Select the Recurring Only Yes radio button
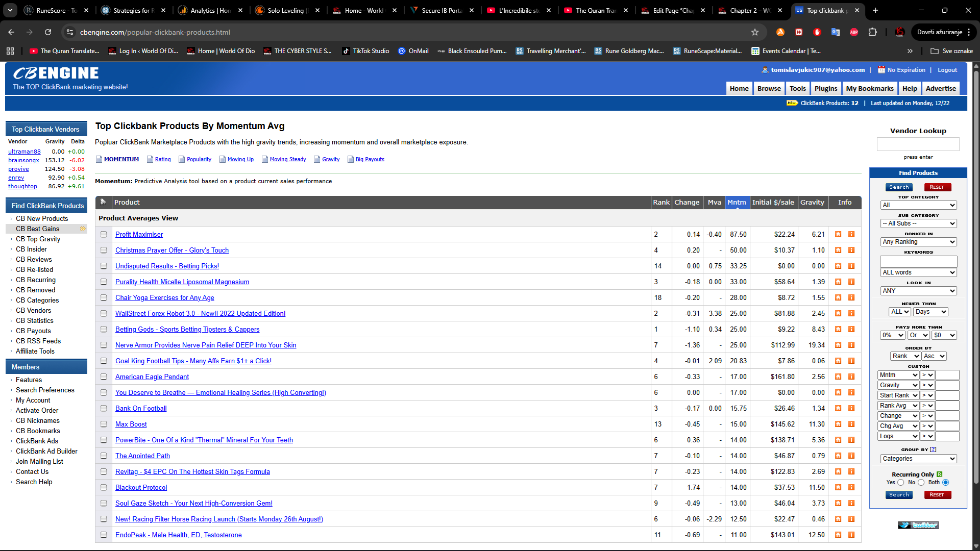 click(901, 483)
